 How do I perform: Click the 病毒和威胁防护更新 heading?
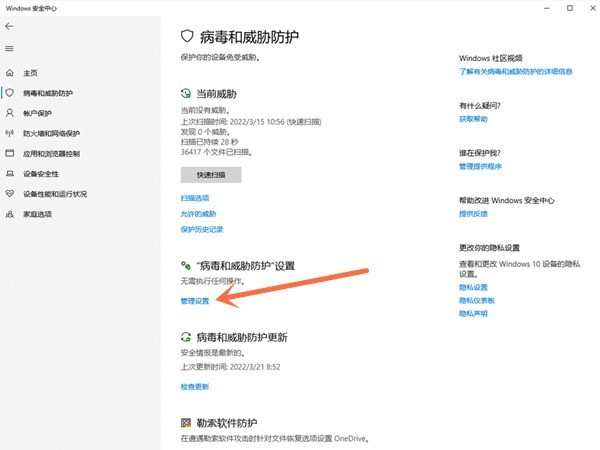242,337
